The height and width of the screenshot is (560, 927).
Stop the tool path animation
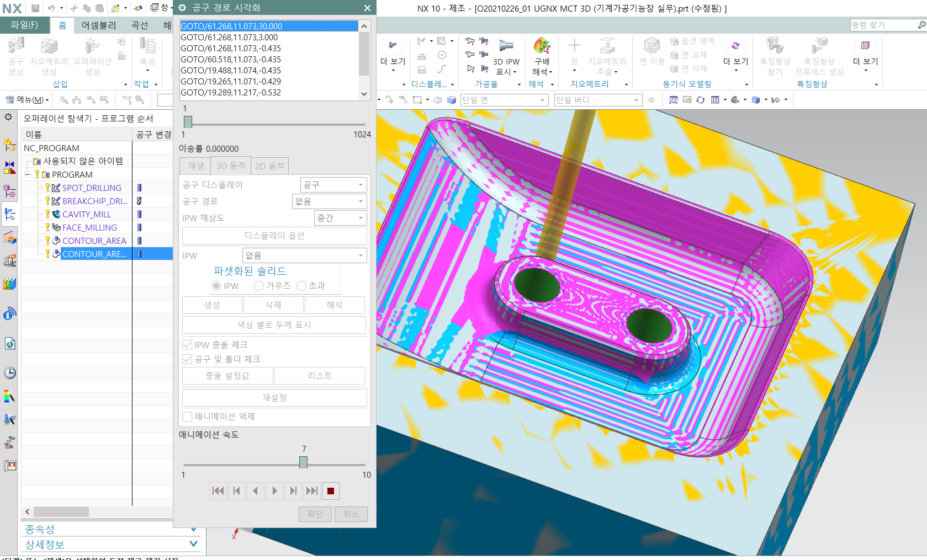[331, 491]
